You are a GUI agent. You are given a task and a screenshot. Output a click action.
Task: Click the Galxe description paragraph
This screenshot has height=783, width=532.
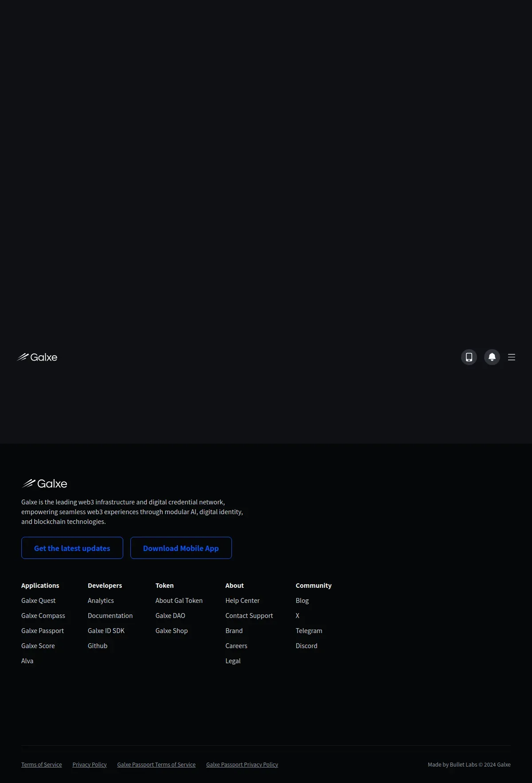pyautogui.click(x=132, y=512)
